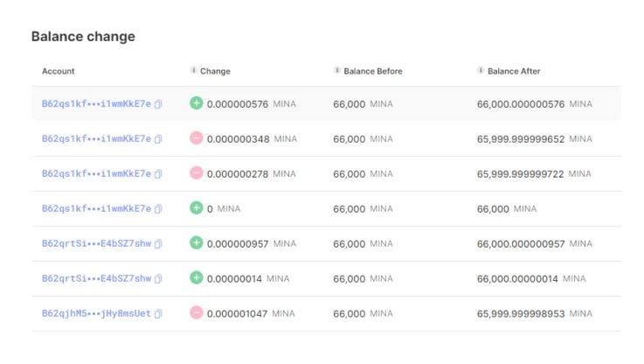Copy address in the 0 MINA change row
Viewport: 644px width, 364px height.
(x=158, y=209)
